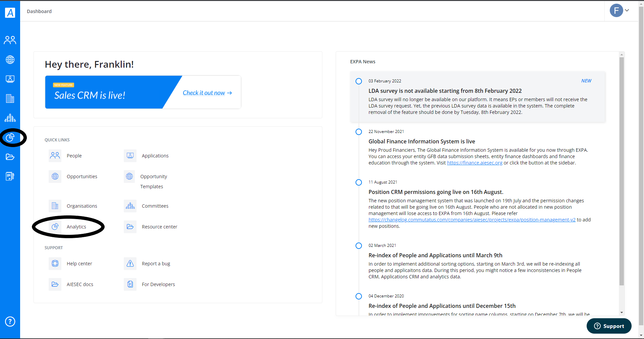Click the EXPA News scroll up arrow
Image resolution: width=644 pixels, height=339 pixels.
pos(622,54)
